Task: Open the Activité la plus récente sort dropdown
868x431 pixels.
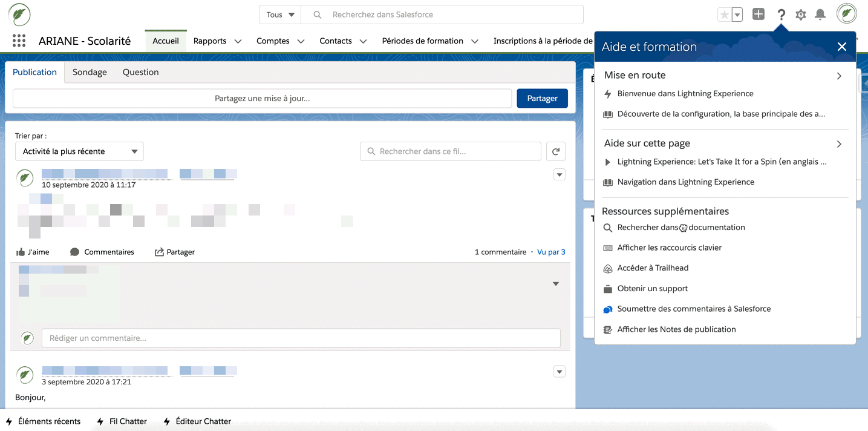Action: click(x=79, y=151)
